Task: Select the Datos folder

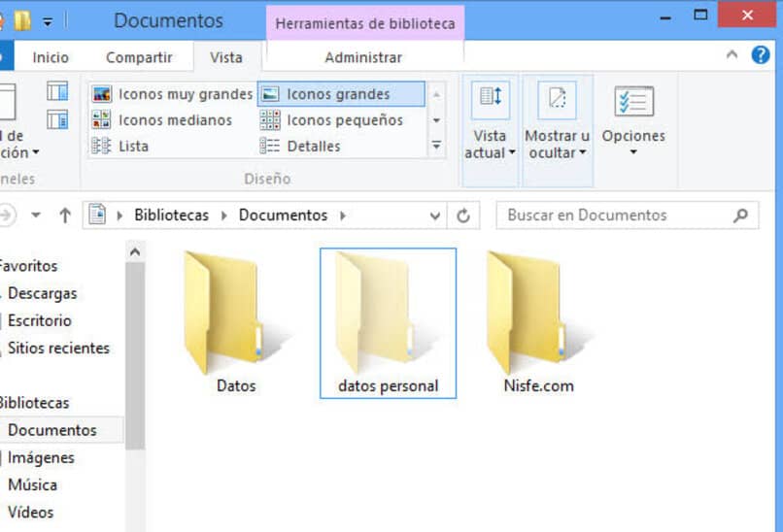Action: (x=236, y=323)
